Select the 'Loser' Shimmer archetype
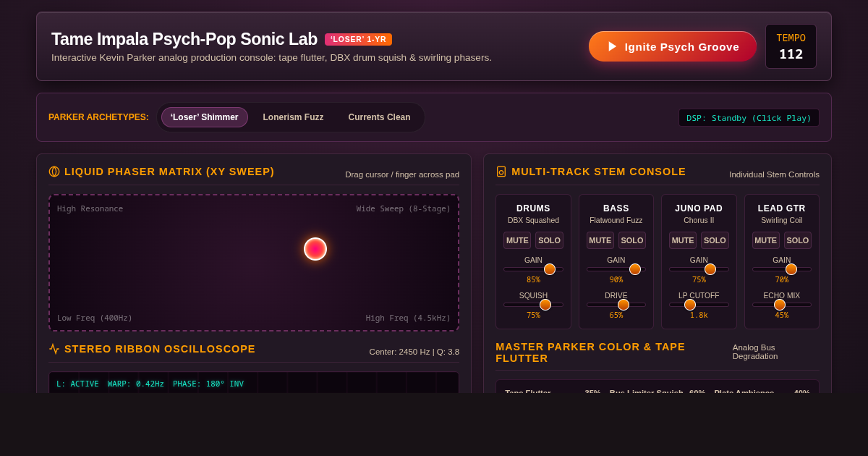This screenshot has width=868, height=456. [x=205, y=117]
